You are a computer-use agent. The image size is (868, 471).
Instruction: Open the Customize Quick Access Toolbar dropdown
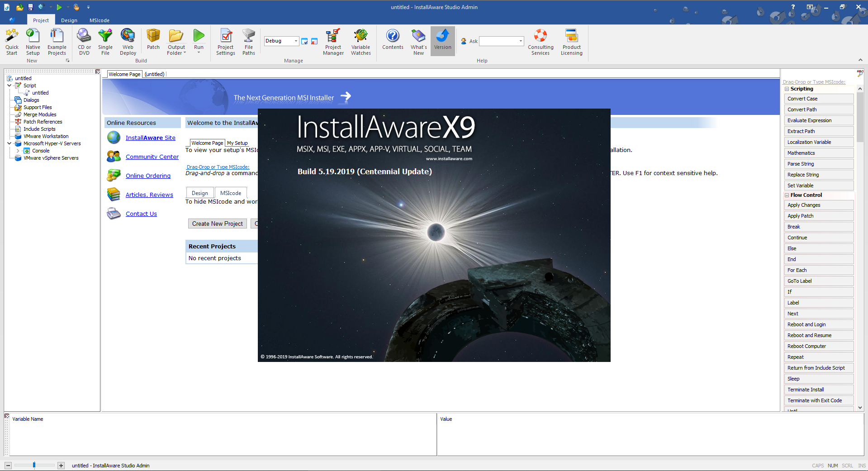pos(88,7)
